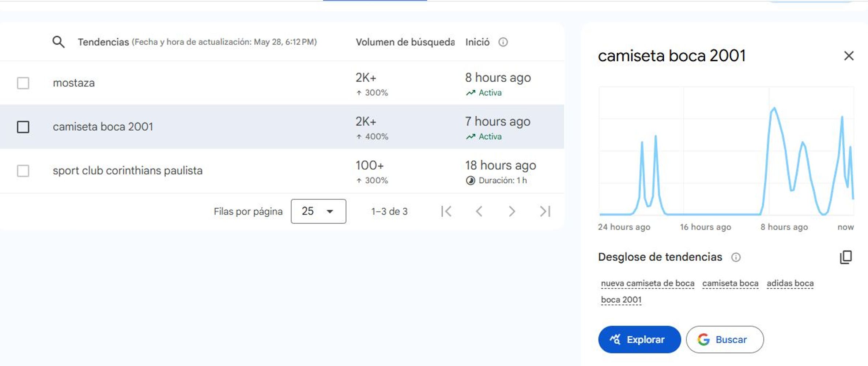
Task: Tick the checkbox for camiseta boca 2001
Action: point(23,127)
